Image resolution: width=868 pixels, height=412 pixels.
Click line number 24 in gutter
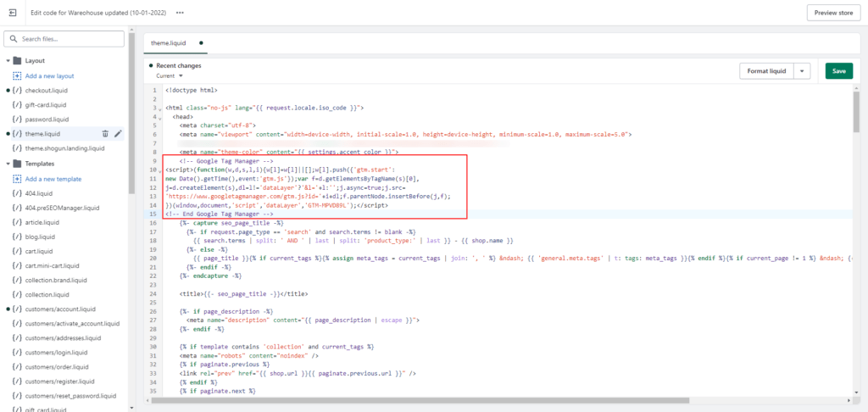(x=154, y=294)
